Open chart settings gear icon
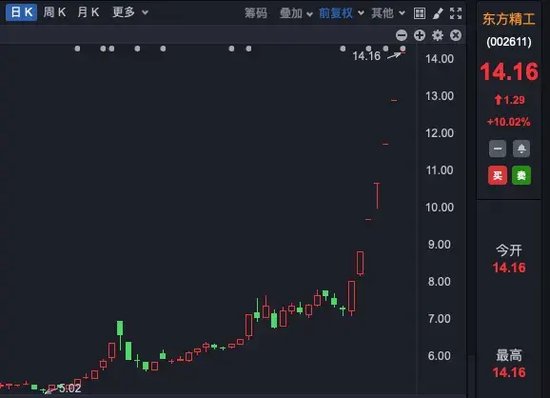This screenshot has width=550, height=398. tap(437, 35)
